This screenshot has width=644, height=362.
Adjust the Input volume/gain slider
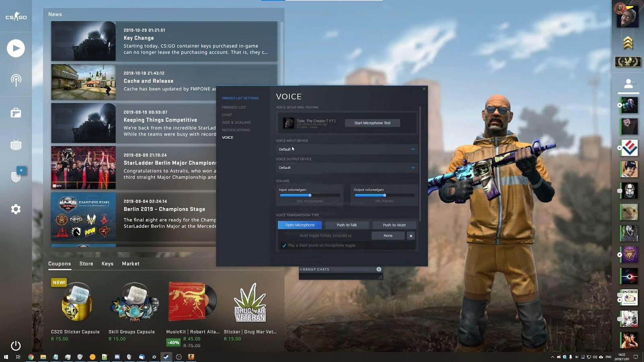tap(310, 195)
